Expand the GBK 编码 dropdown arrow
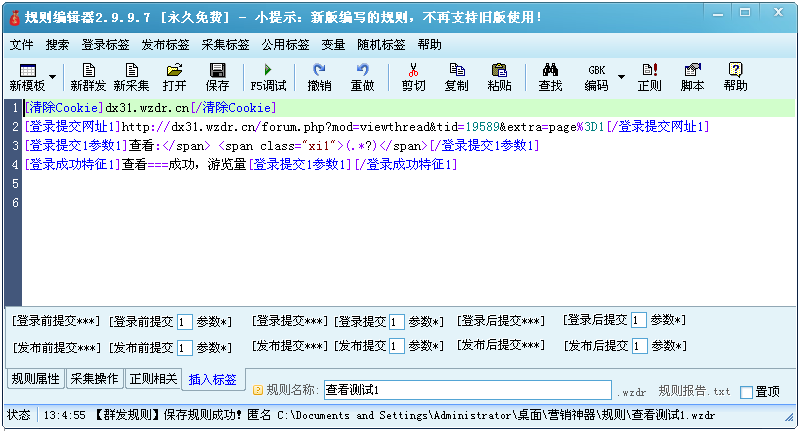 point(621,77)
